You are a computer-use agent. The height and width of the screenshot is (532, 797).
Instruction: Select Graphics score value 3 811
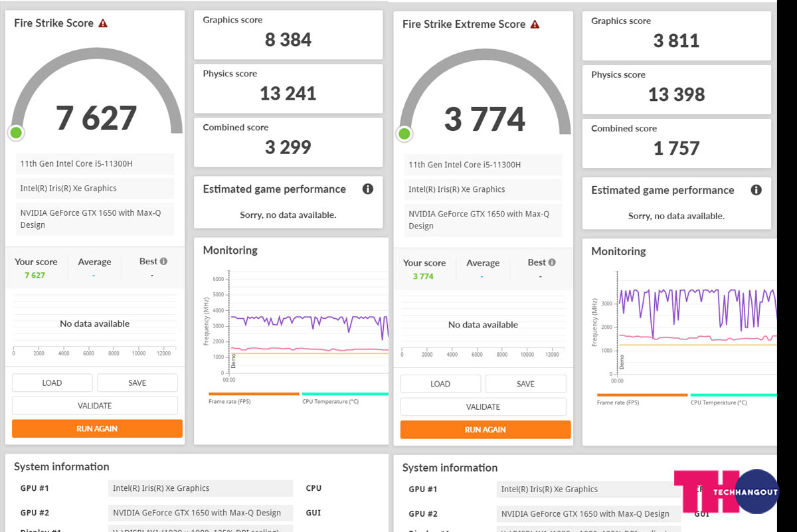tap(677, 41)
